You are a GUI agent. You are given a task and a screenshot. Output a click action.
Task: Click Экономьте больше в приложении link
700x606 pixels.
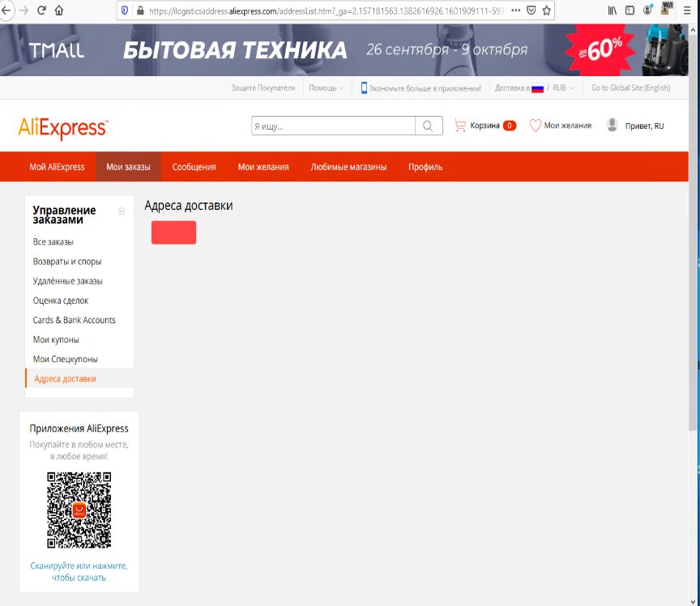click(x=425, y=88)
